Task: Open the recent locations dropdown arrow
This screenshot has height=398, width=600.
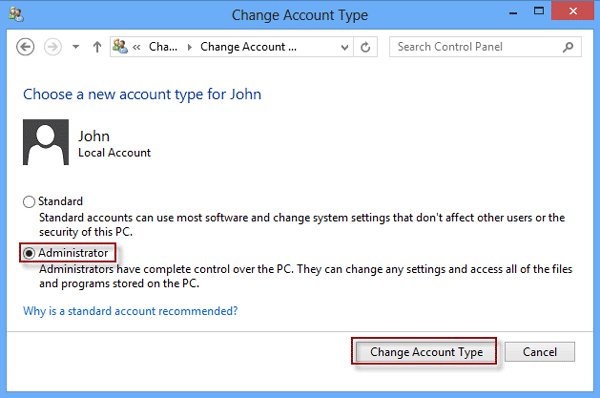Action: coord(76,47)
